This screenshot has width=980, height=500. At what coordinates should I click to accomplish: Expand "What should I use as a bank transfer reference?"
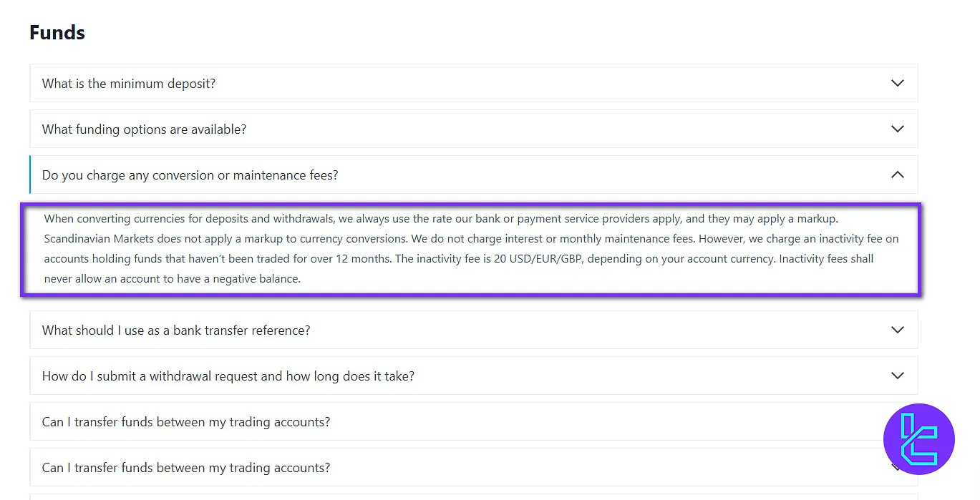[176, 330]
